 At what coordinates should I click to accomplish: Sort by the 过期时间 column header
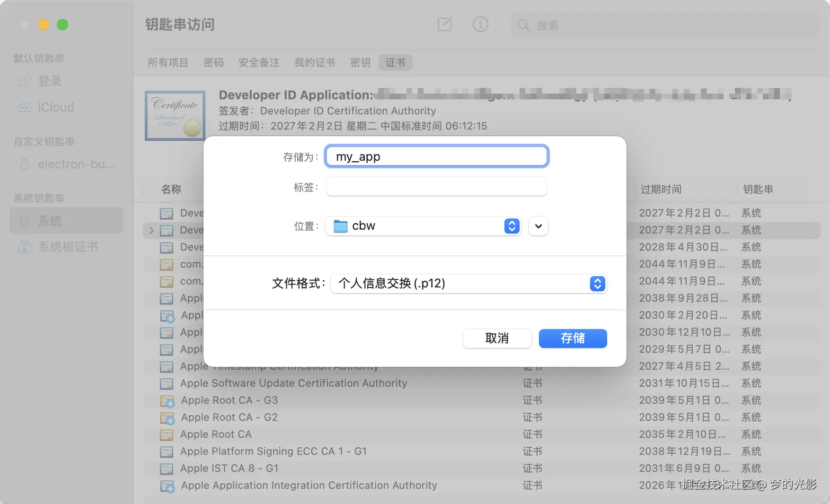click(661, 190)
